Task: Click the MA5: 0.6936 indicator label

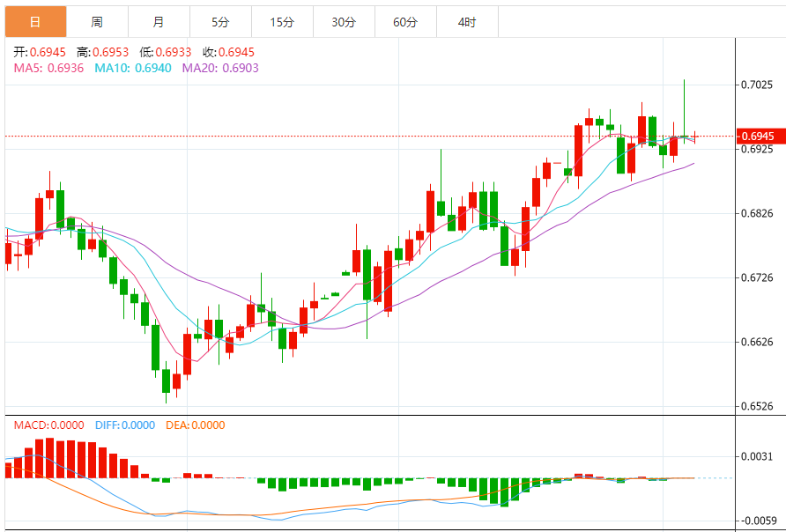Action: tap(48, 68)
